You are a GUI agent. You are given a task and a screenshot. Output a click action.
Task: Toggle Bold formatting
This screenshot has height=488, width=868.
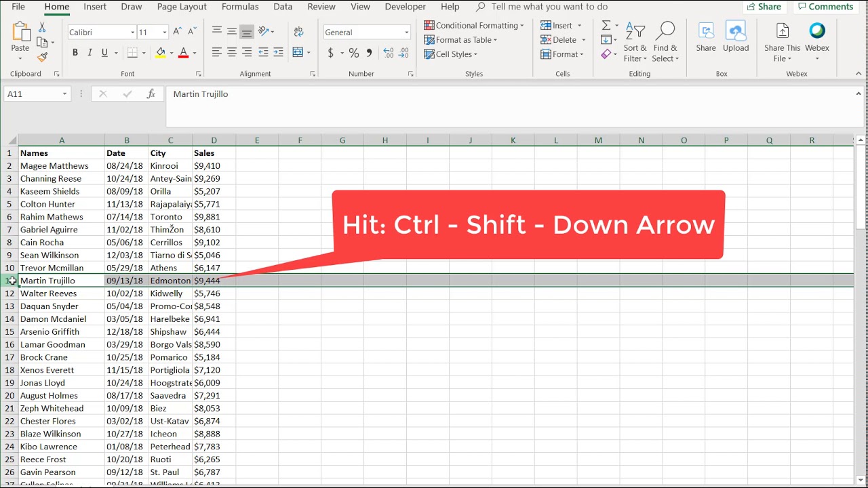(75, 53)
